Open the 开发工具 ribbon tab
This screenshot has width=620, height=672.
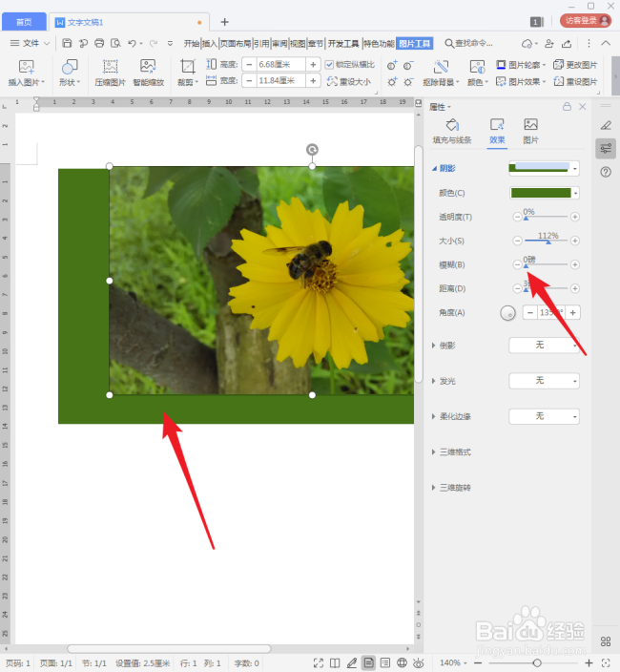click(343, 43)
